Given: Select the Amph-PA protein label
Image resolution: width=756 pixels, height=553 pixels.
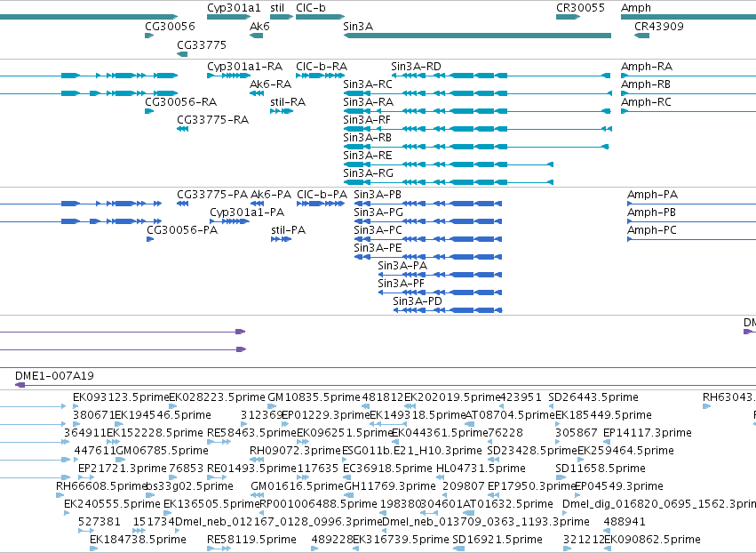Looking at the screenshot, I should coord(652,195).
